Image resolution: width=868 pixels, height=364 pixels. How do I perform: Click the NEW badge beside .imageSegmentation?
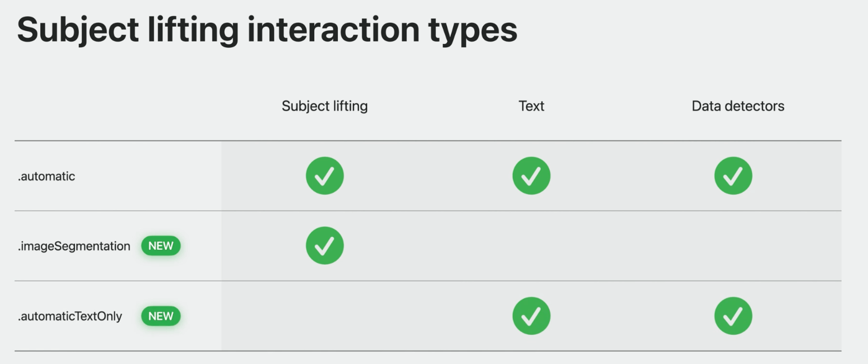[161, 246]
